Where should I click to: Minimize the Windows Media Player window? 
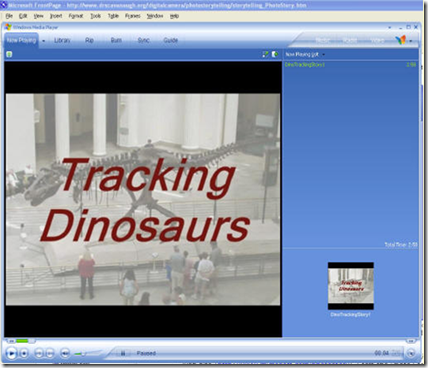click(x=400, y=27)
